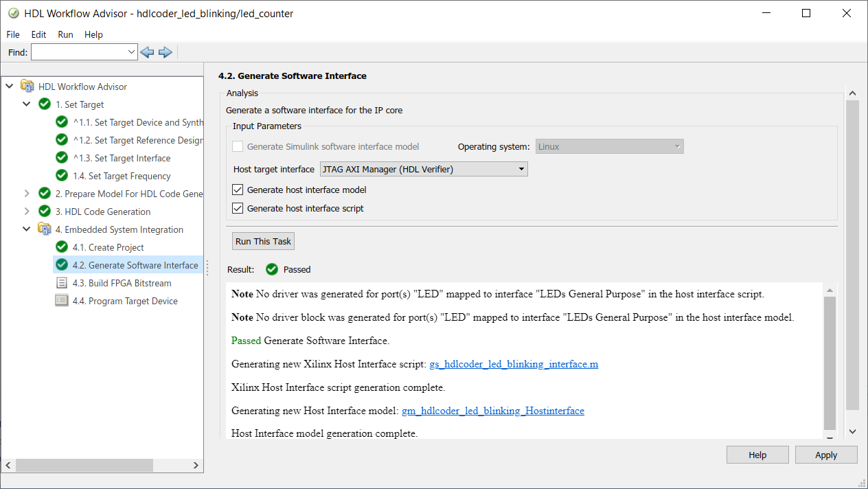Open the Host target interface dropdown
This screenshot has height=489, width=868.
coord(424,169)
